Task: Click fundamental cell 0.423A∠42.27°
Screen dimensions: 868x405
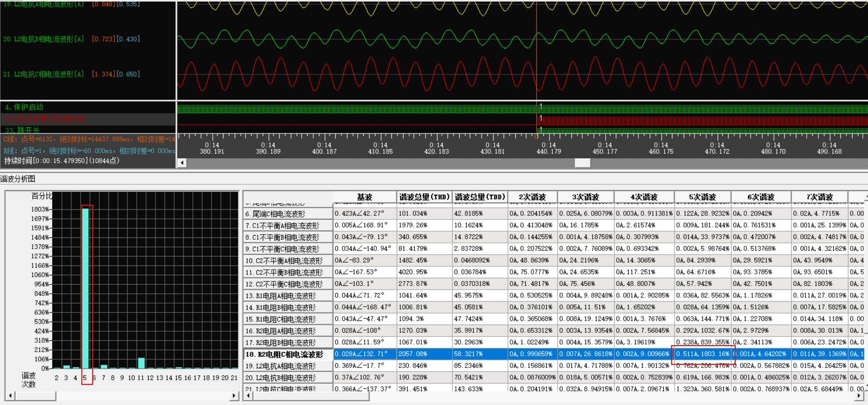Action: (x=365, y=214)
